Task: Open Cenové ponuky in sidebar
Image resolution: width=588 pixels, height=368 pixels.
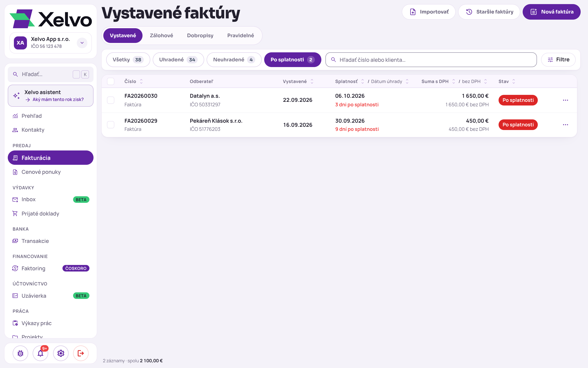Action: click(x=51, y=172)
